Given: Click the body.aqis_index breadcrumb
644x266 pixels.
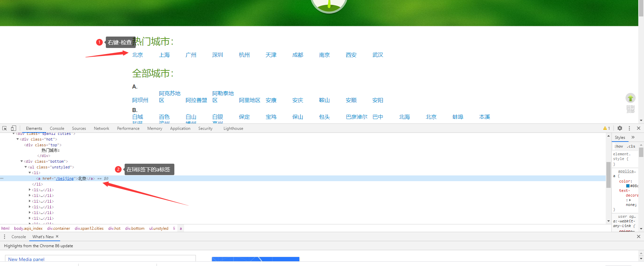Looking at the screenshot, I should tap(28, 228).
